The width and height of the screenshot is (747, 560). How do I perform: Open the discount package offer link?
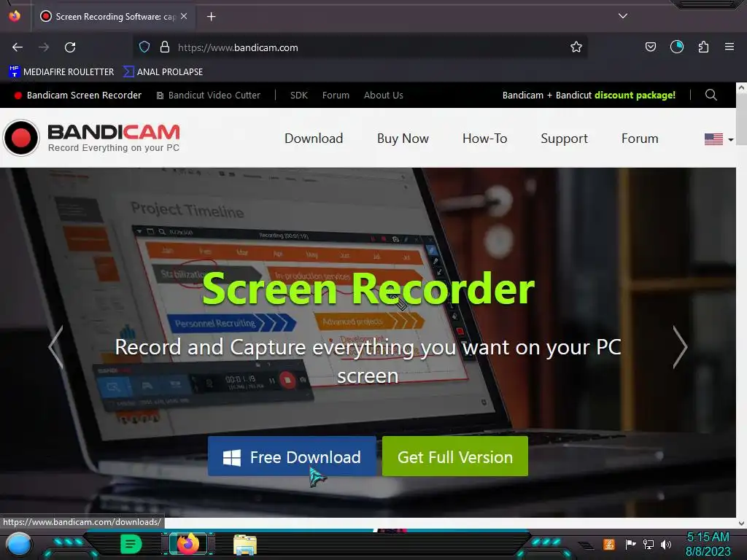pyautogui.click(x=589, y=96)
